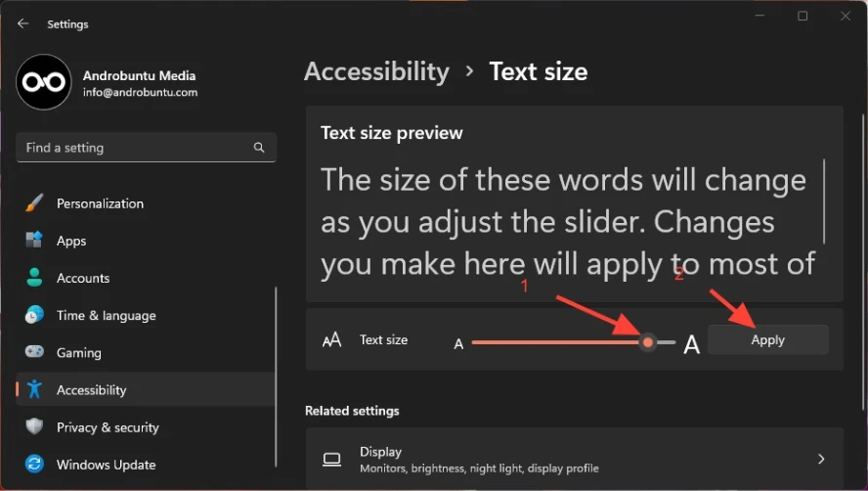Click the Gaming controller icon
868x491 pixels.
[34, 352]
